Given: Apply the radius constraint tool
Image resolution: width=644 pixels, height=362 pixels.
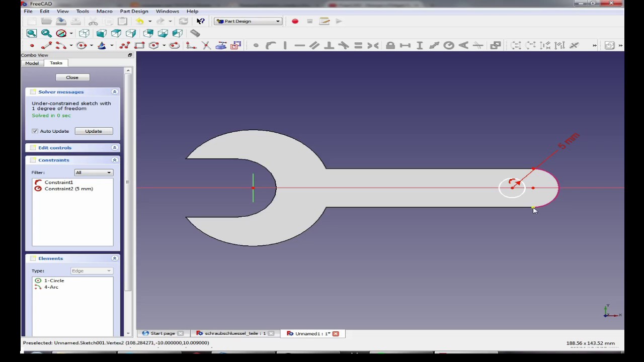Looking at the screenshot, I should pyautogui.click(x=449, y=46).
